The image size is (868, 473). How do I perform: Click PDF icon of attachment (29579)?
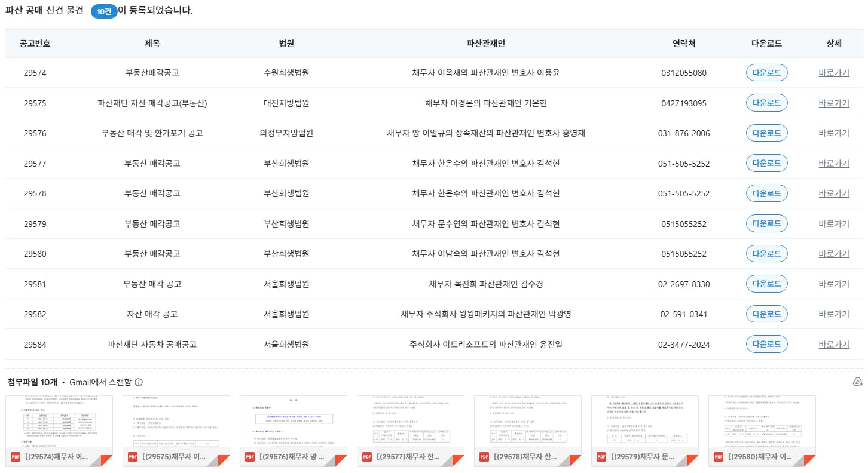[602, 457]
